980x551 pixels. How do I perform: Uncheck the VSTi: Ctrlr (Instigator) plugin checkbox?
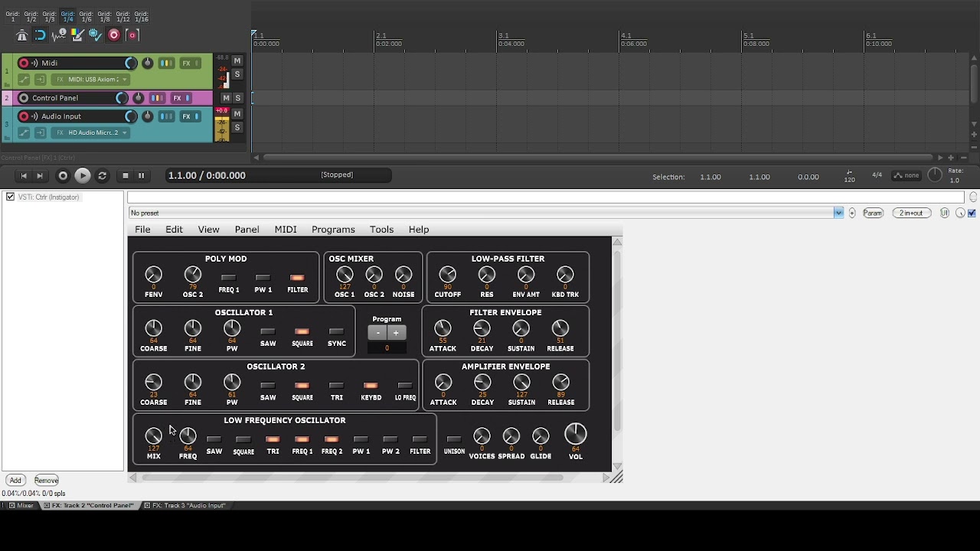coord(11,197)
